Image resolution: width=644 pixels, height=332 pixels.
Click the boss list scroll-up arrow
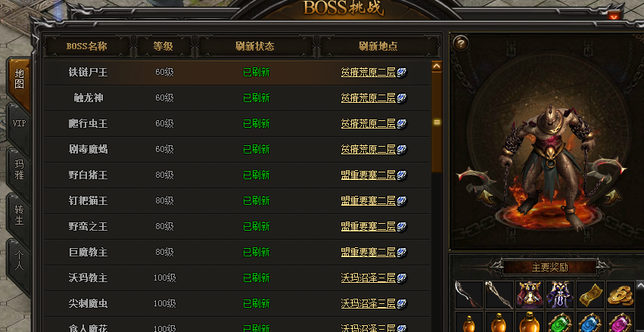[437, 66]
